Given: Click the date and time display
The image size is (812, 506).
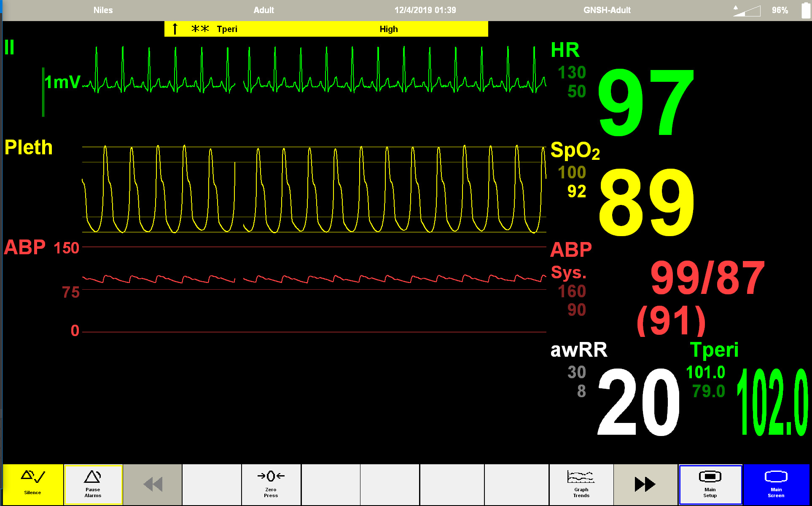Looking at the screenshot, I should [x=425, y=10].
